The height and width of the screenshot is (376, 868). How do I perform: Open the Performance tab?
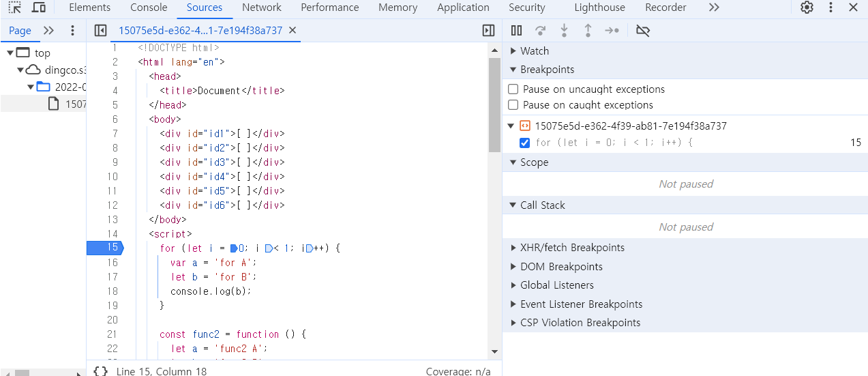pos(330,8)
